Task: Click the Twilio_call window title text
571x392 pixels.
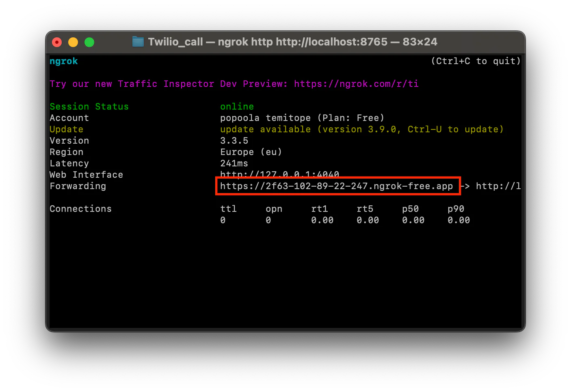Action: (x=292, y=42)
